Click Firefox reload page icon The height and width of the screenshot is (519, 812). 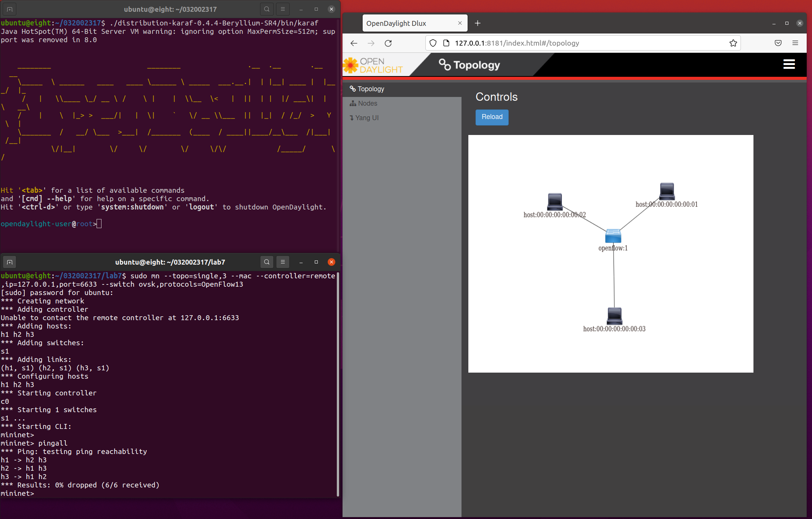point(388,43)
